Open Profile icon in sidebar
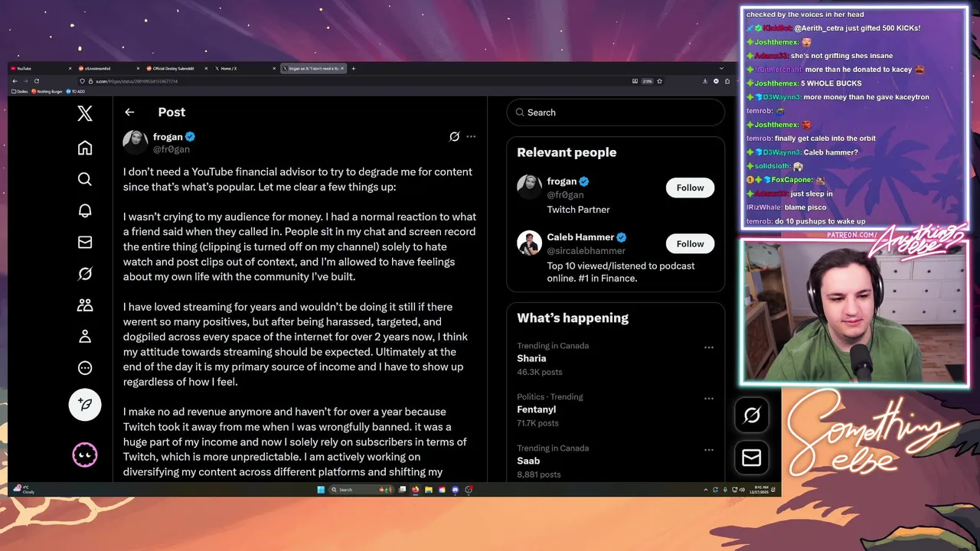 tap(85, 336)
